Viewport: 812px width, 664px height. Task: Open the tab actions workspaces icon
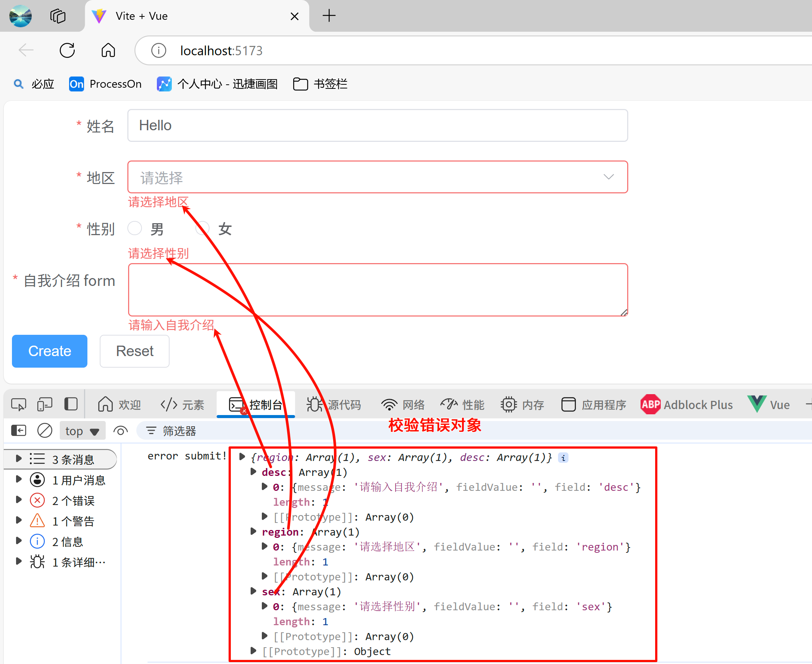[x=58, y=16]
